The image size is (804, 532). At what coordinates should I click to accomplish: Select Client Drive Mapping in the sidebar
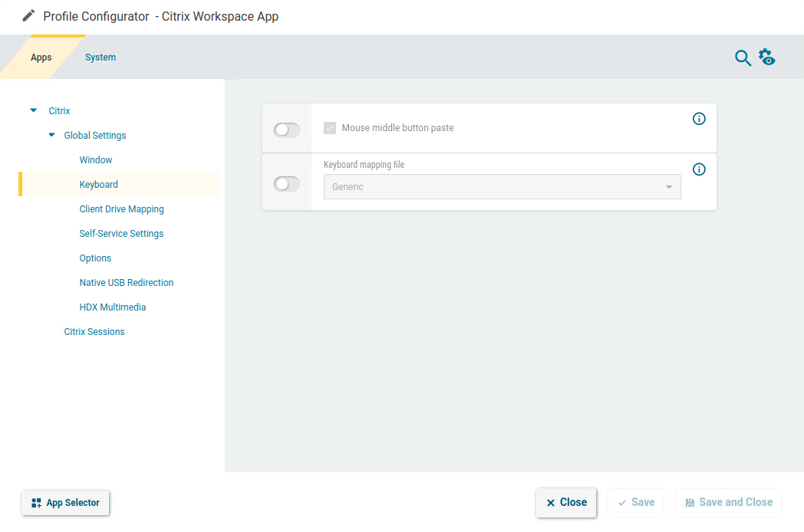coord(121,209)
